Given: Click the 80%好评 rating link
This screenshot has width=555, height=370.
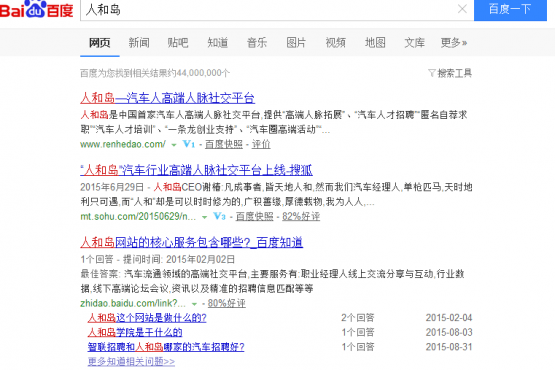Looking at the screenshot, I should point(227,303).
